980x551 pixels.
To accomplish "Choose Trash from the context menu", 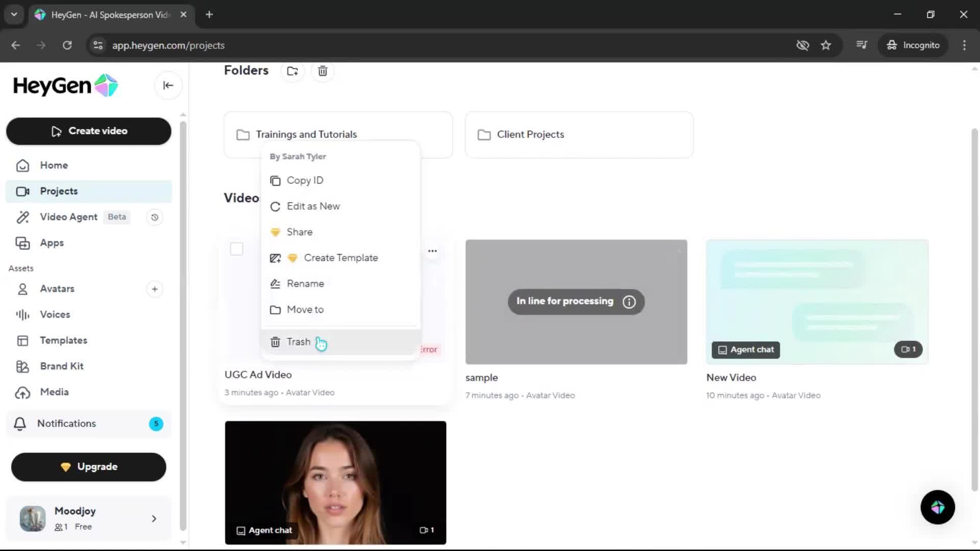I will tap(298, 342).
